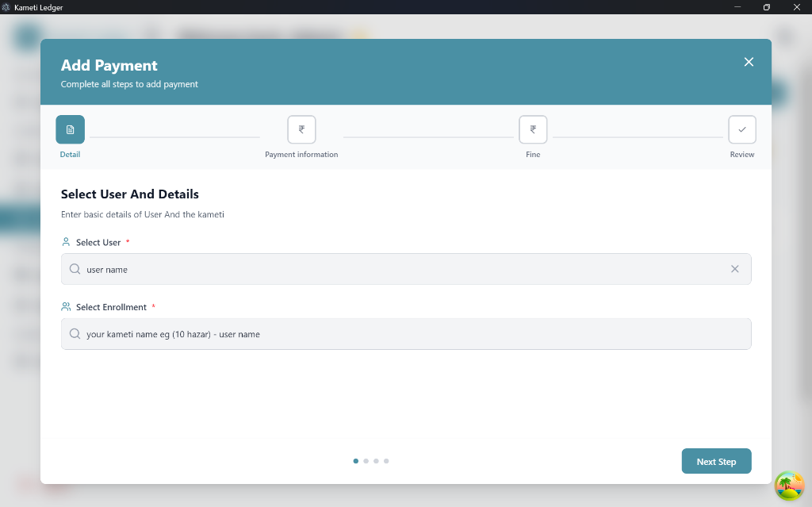Click the Fine step label
The height and width of the screenshot is (507, 812).
533,155
